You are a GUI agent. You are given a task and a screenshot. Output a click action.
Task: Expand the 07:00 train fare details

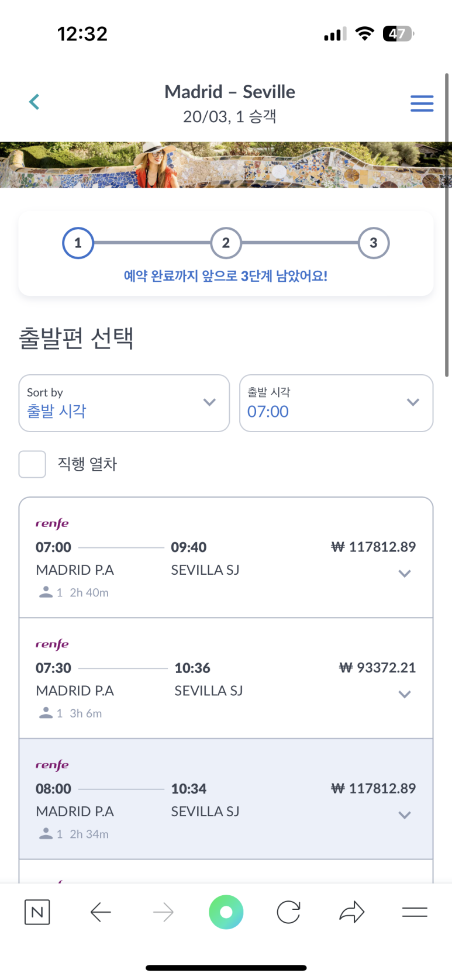tap(405, 574)
